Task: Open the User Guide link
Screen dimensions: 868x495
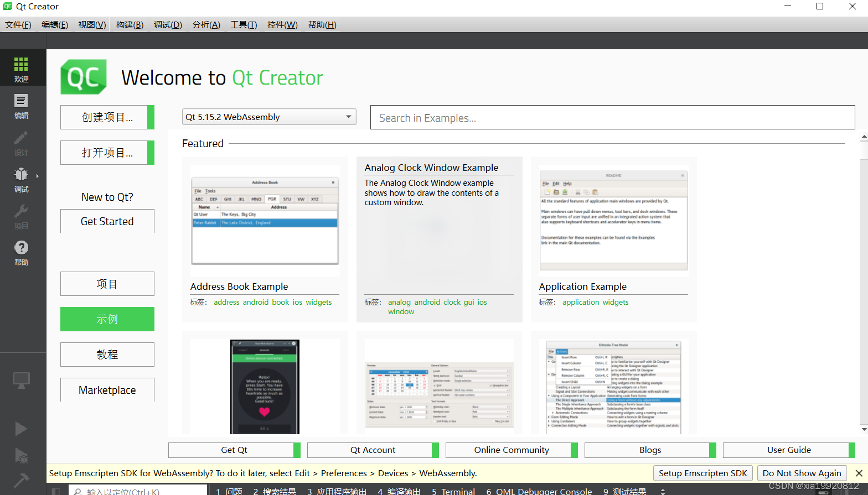Action: tap(789, 450)
